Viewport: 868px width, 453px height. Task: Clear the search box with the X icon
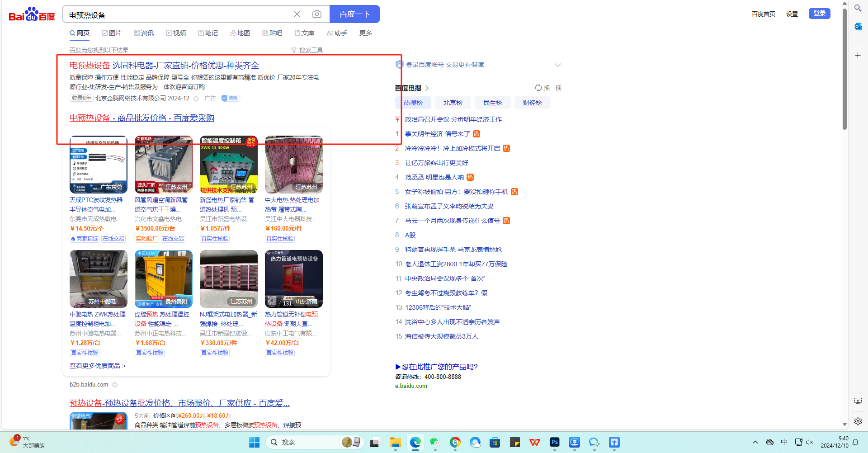click(x=297, y=14)
